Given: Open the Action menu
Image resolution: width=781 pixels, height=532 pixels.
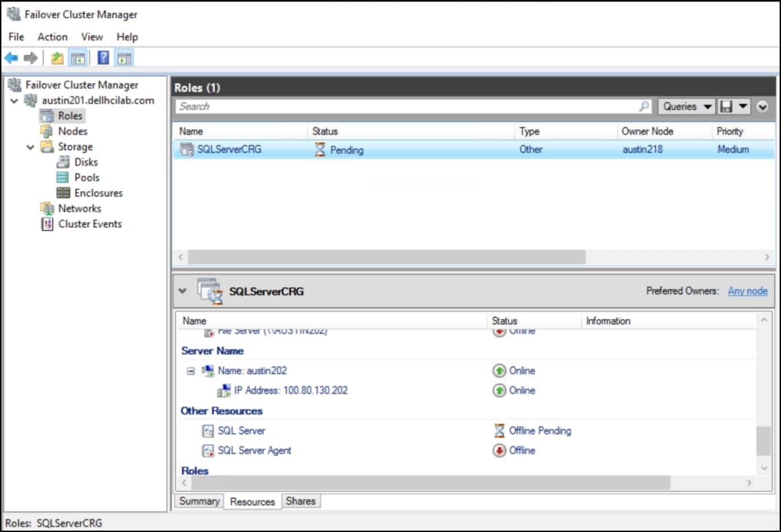Looking at the screenshot, I should pyautogui.click(x=52, y=37).
